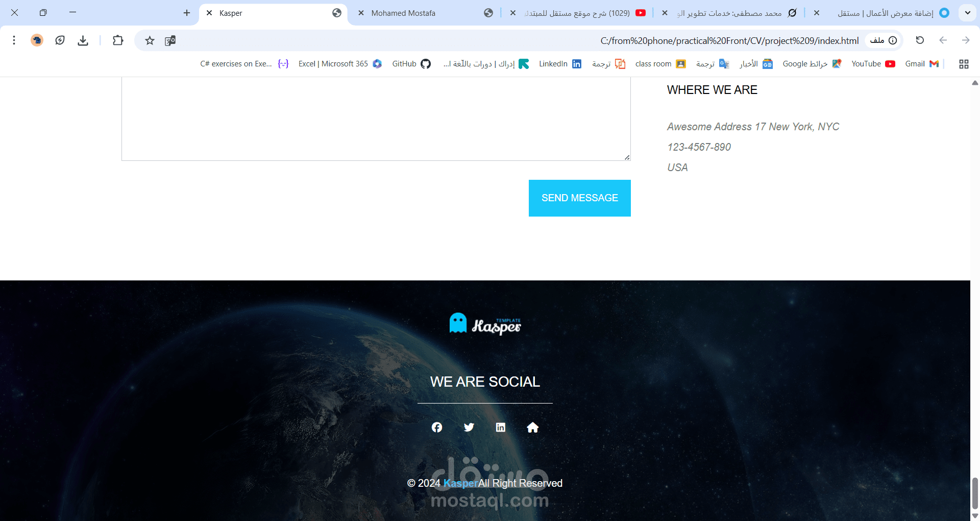Viewport: 980px width, 521px height.
Task: Open the Extensions puzzle icon
Action: [x=118, y=40]
